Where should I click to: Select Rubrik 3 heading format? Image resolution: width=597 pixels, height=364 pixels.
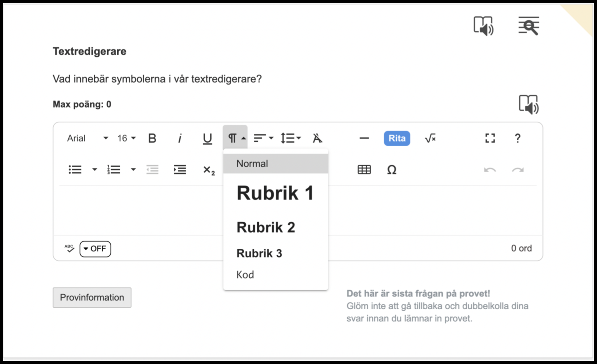(x=276, y=253)
